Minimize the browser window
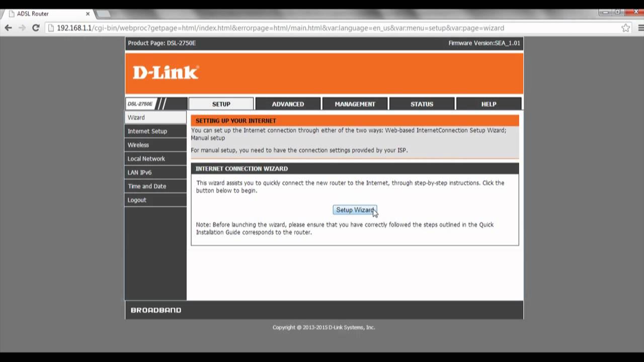Viewport: 644px width, 362px height. point(605,12)
